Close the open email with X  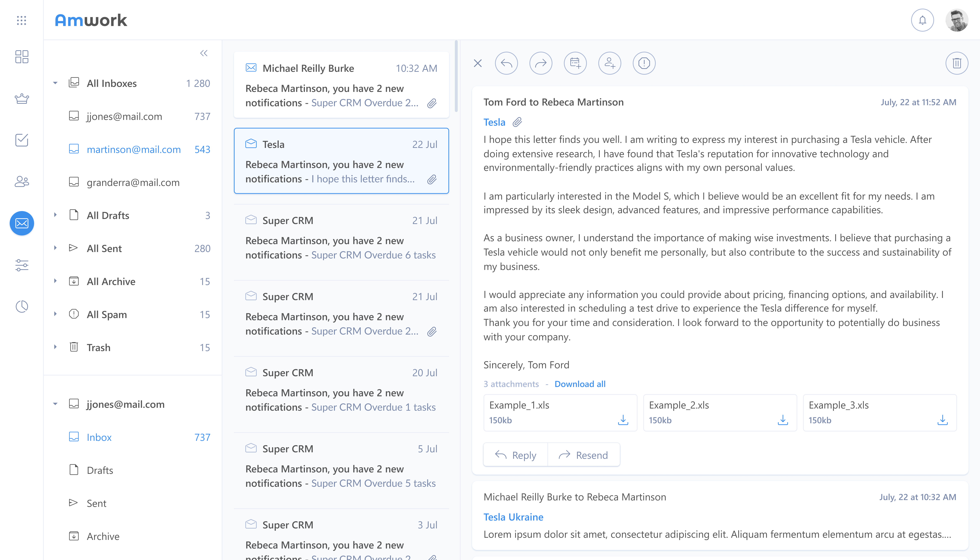click(x=478, y=63)
